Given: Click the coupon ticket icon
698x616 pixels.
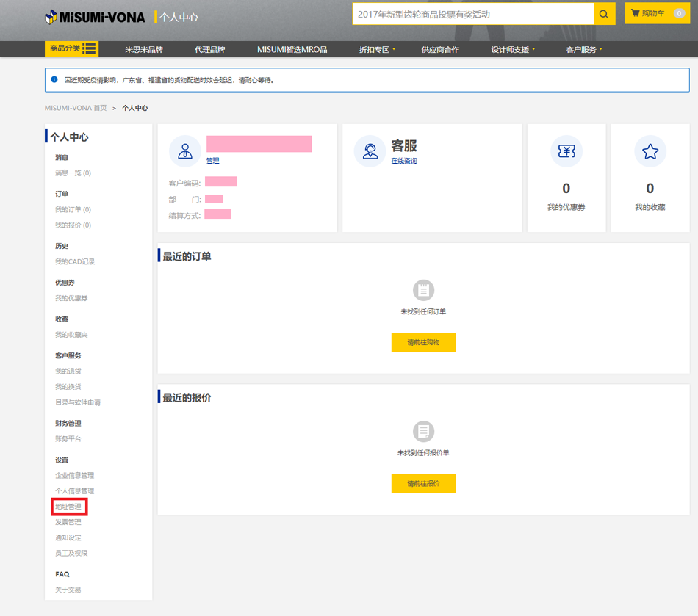Looking at the screenshot, I should tap(566, 151).
